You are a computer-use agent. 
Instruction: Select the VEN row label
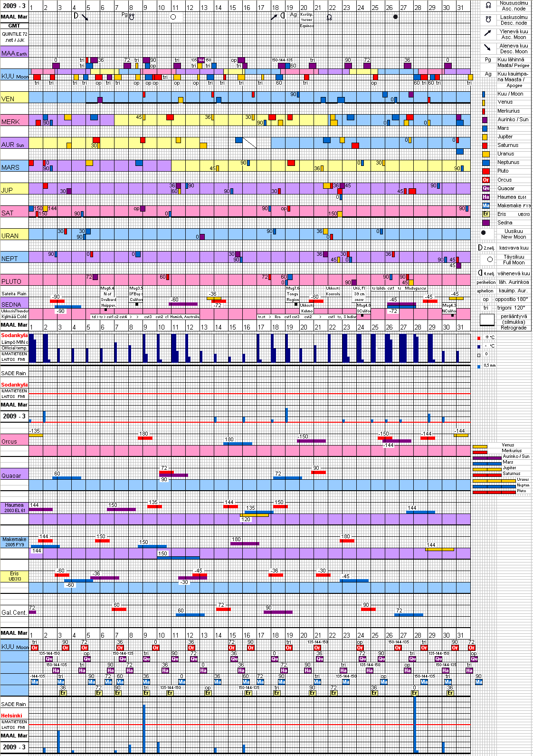[x=8, y=99]
